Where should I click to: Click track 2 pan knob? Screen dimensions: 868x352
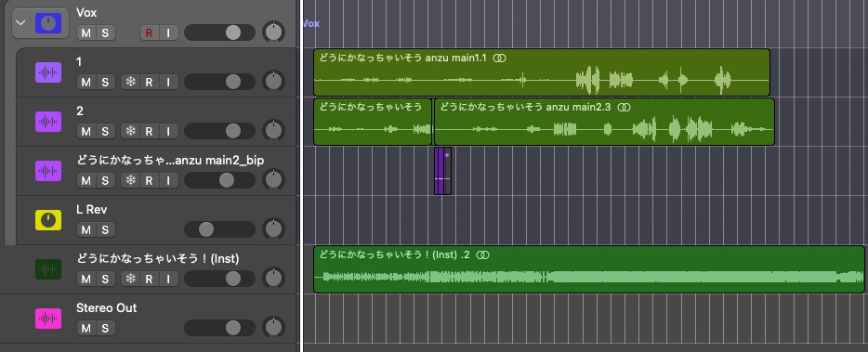[273, 131]
